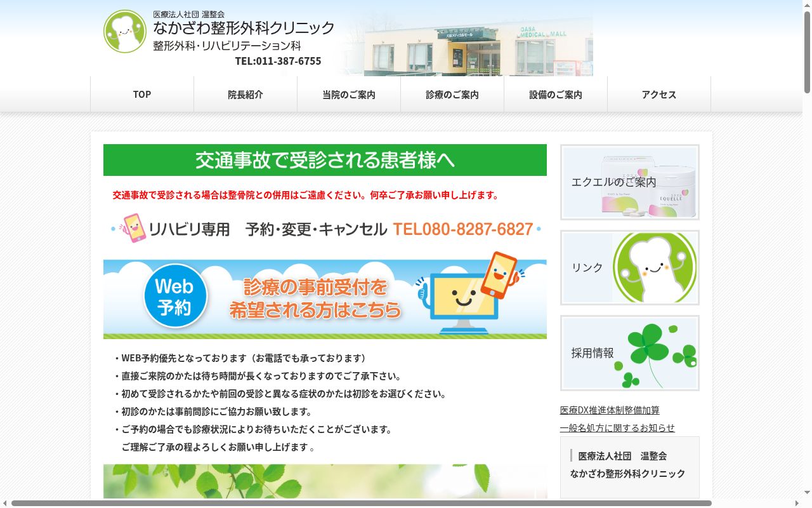This screenshot has height=508, width=812.
Task: Click the TEL:011-387-6755 header text
Action: [278, 61]
